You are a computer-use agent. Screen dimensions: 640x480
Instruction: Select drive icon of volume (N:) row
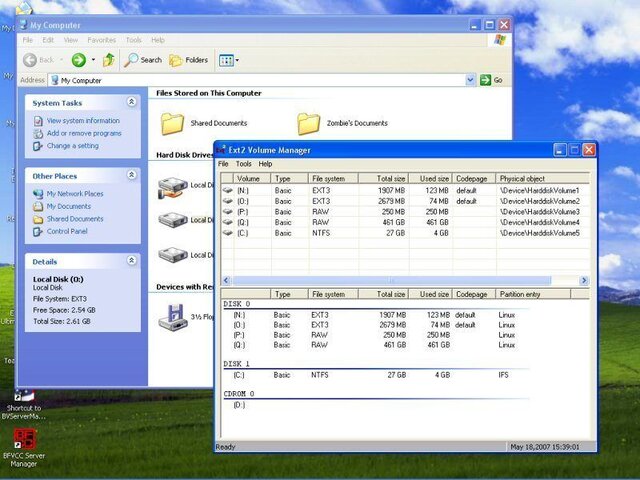click(227, 190)
